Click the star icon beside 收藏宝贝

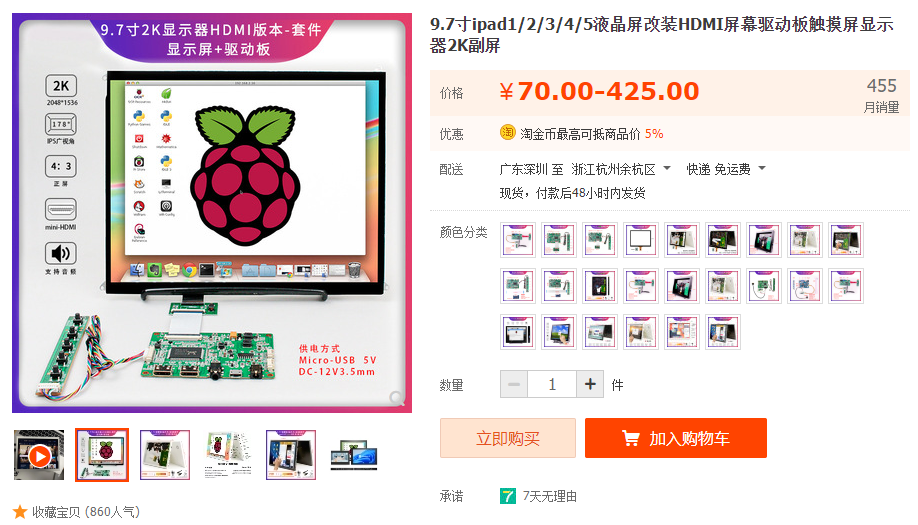tap(20, 512)
